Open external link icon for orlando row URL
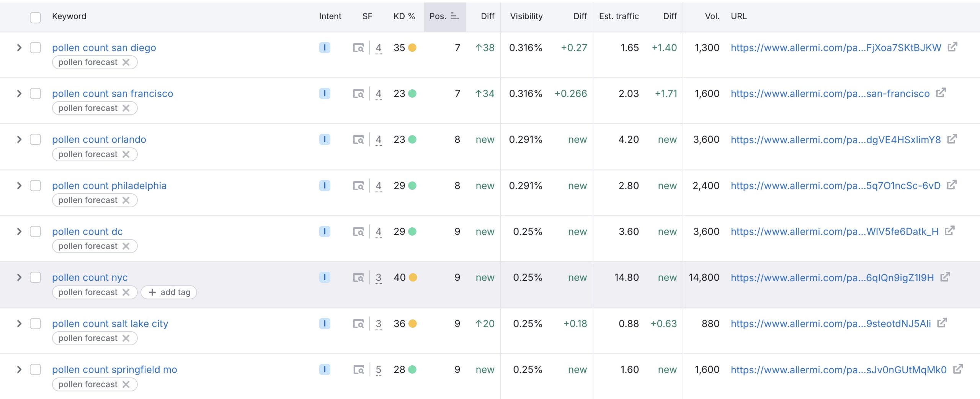 tap(952, 139)
